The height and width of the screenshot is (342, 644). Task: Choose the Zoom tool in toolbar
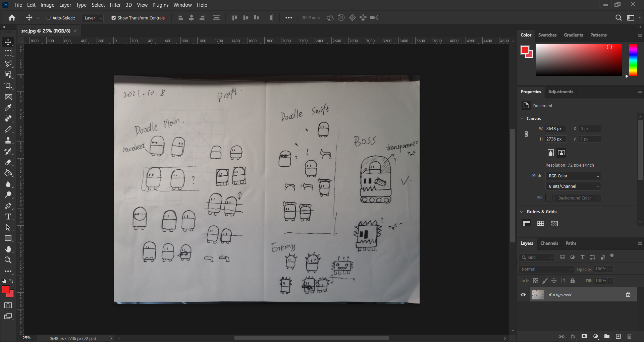8,260
